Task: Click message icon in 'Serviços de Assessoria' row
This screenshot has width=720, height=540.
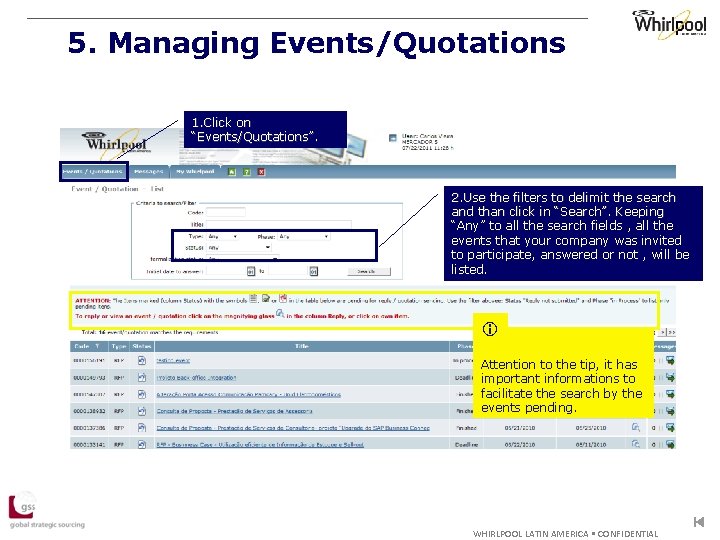Action: [x=670, y=411]
